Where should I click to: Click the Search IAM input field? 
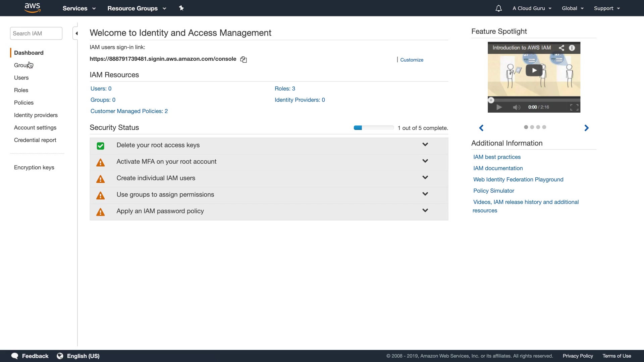click(x=36, y=34)
